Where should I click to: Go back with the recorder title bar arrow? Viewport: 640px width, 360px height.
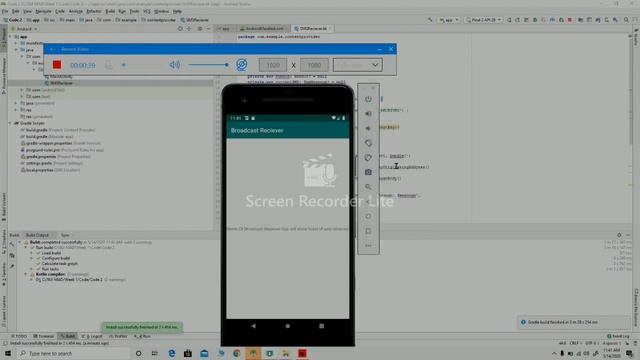pos(52,49)
